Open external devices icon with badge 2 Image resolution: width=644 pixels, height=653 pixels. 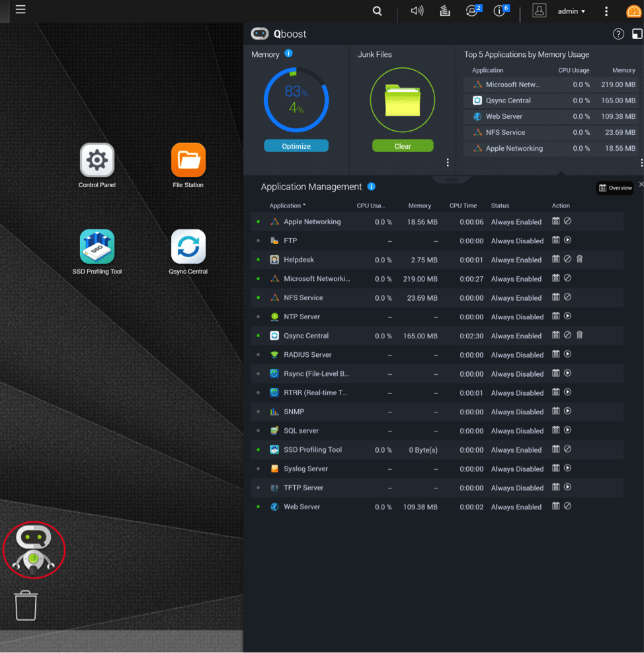(x=473, y=11)
